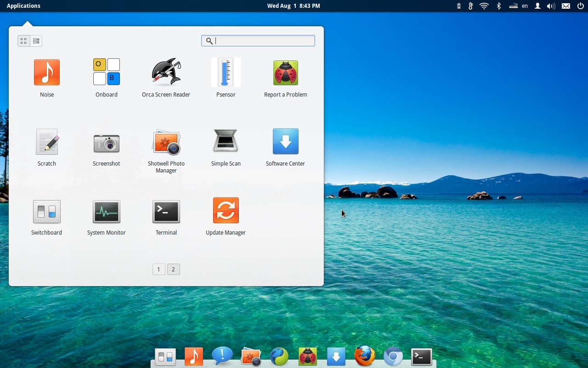
Task: Open Chromium from the dock
Action: coord(393,356)
